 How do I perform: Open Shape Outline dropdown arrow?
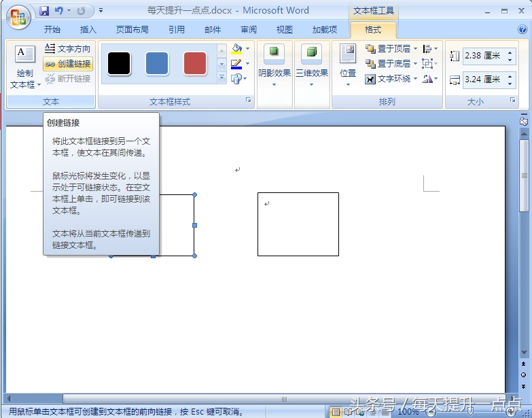point(248,64)
